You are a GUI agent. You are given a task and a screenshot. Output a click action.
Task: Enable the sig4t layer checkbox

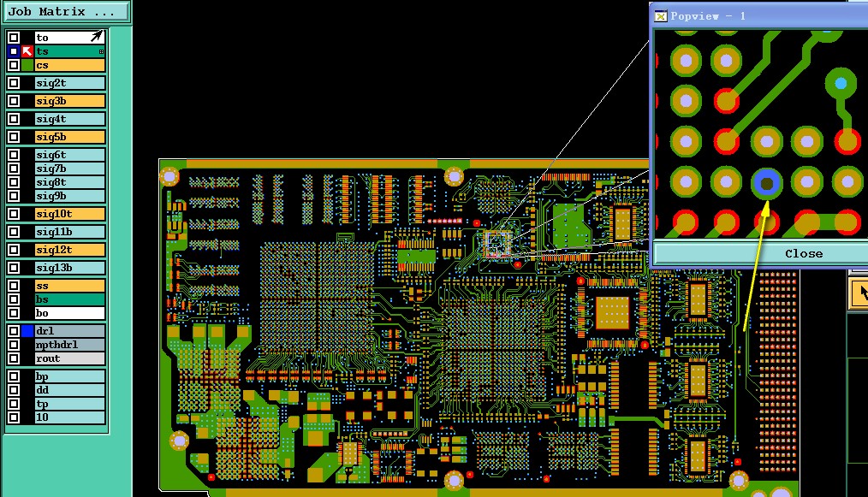pos(14,119)
